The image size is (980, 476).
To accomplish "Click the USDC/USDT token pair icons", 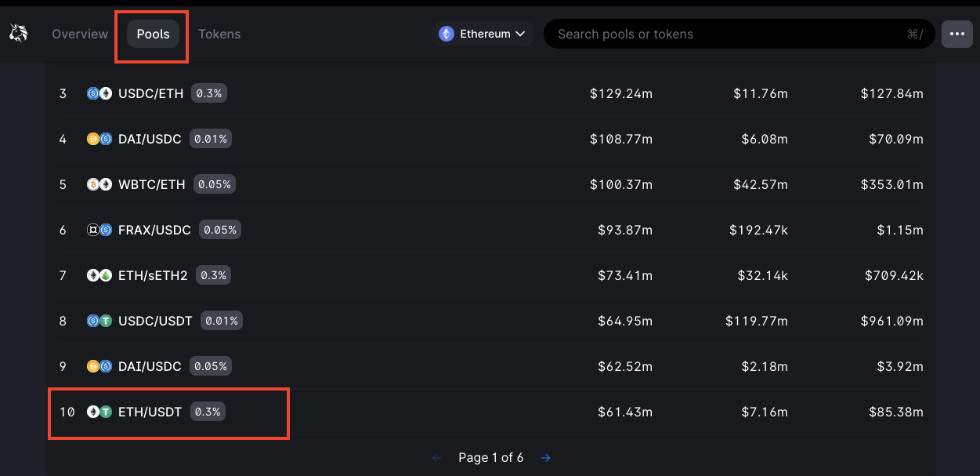I will 99,321.
